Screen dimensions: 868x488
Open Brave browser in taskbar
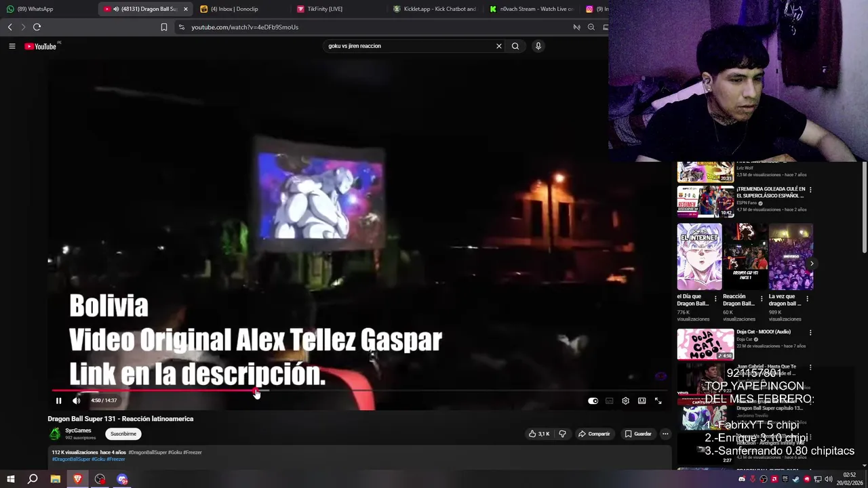pyautogui.click(x=77, y=479)
